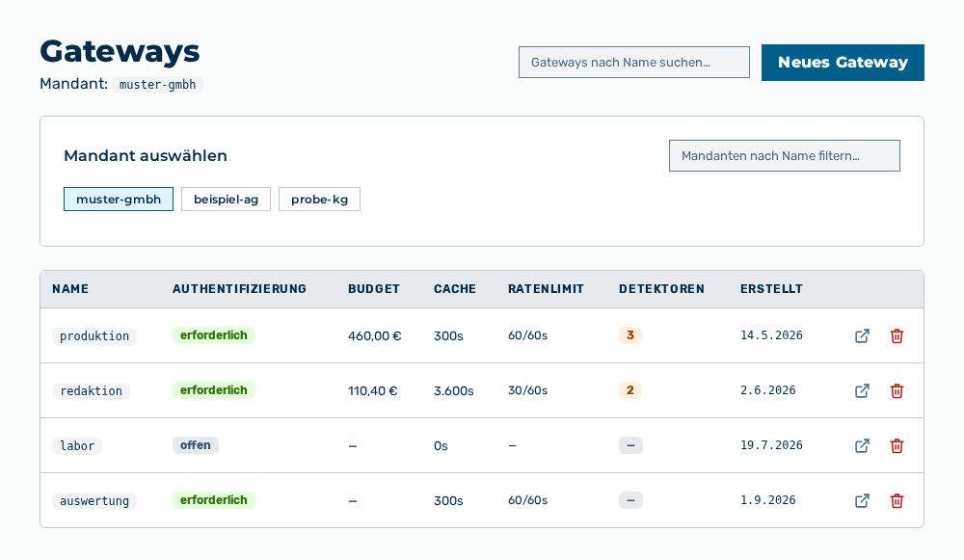964x560 pixels.
Task: Click erforderlich badge in produktion row
Action: [214, 335]
